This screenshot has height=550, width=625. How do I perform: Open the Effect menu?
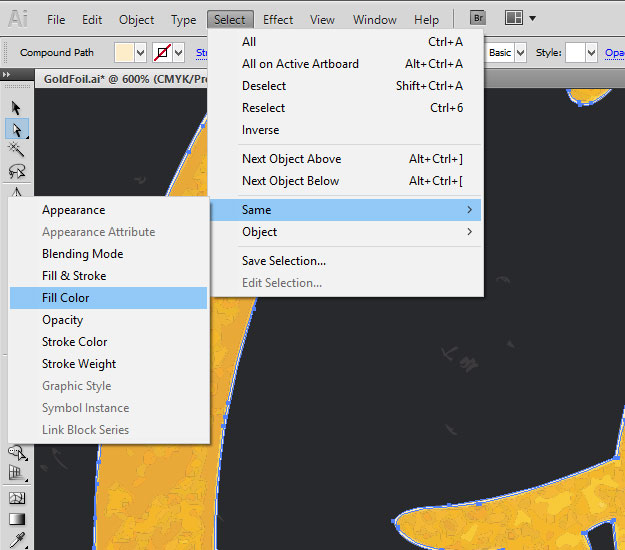[x=278, y=19]
